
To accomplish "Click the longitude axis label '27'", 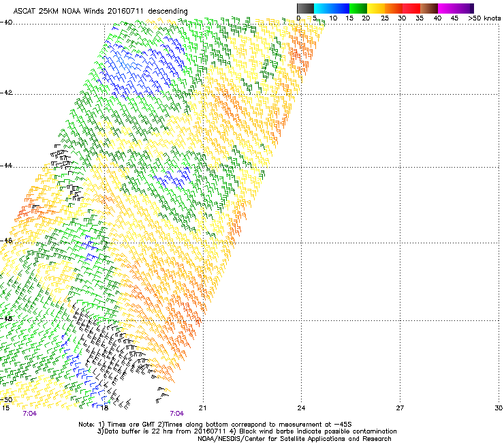I will point(400,408).
